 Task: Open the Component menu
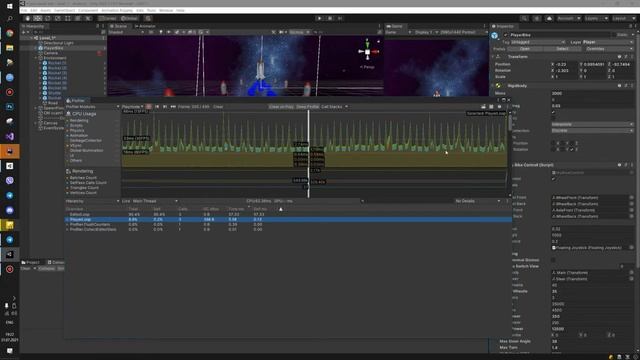pos(88,10)
